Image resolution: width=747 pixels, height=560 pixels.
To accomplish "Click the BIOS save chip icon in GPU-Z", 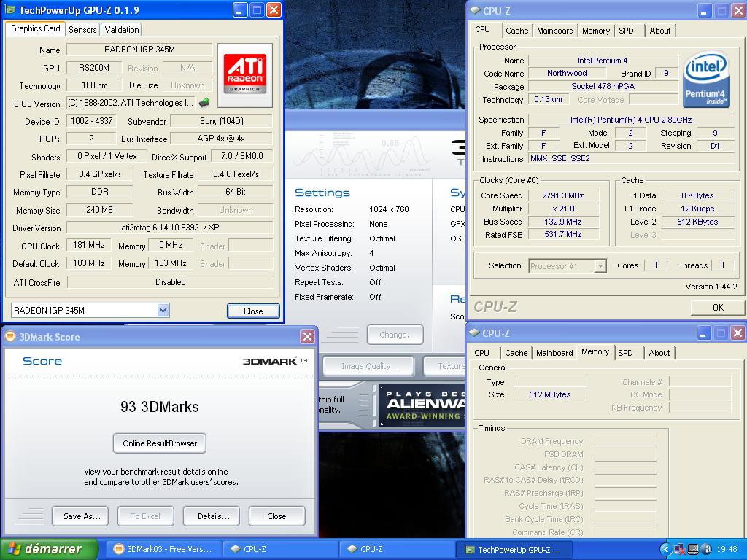I will click(204, 102).
